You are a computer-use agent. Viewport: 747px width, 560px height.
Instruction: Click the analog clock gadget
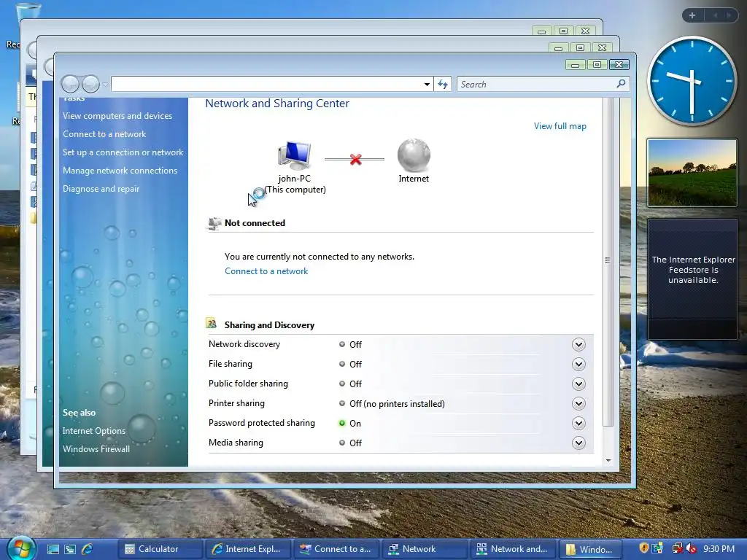pos(692,81)
